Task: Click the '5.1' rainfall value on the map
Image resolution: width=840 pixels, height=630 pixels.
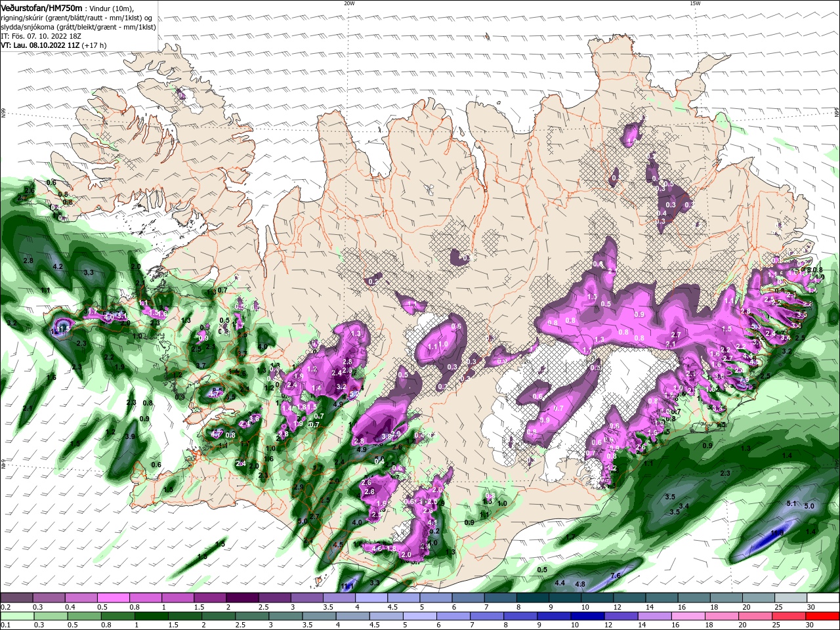Action: [791, 504]
